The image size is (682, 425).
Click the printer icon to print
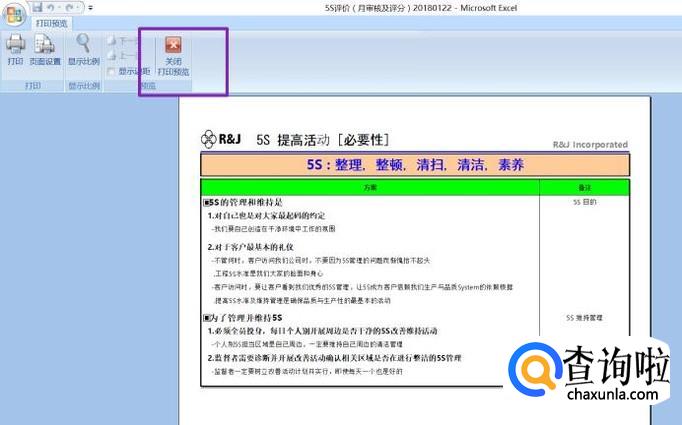tap(15, 48)
